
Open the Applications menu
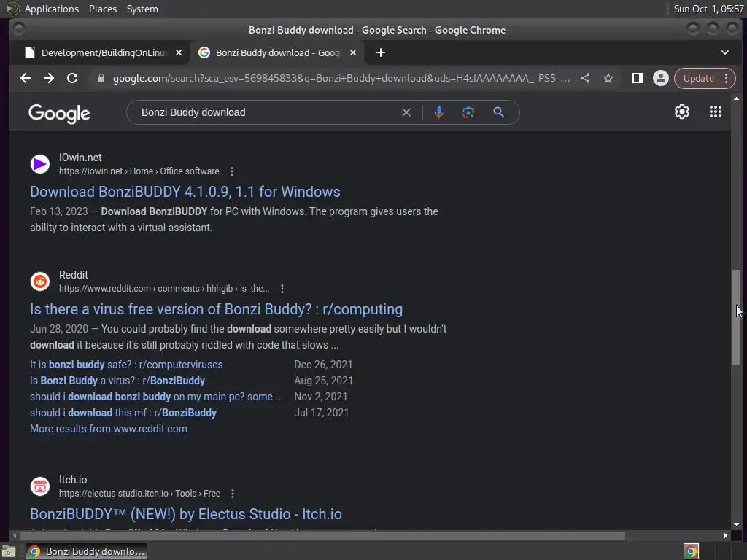(52, 9)
